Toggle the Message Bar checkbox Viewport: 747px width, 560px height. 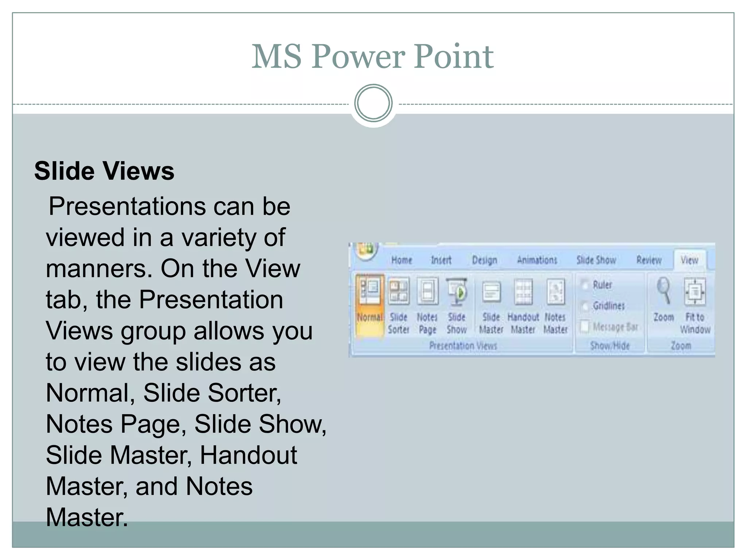click(585, 326)
